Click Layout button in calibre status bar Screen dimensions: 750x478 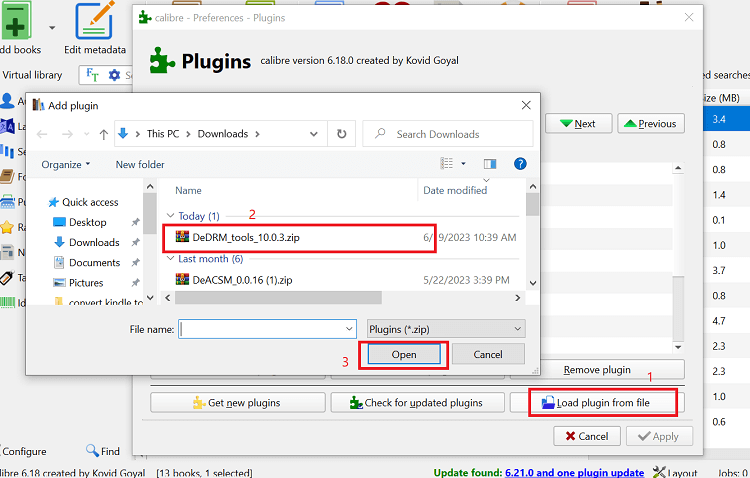[x=675, y=473]
